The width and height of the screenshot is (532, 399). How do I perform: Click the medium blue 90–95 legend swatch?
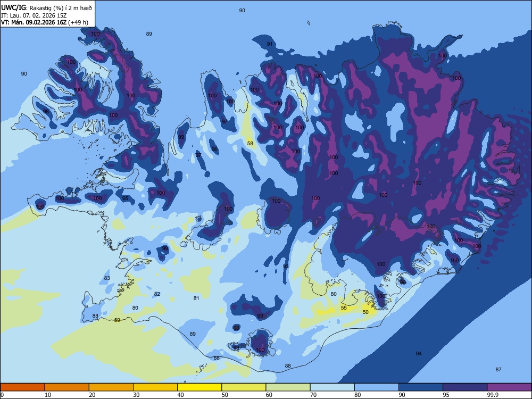(x=421, y=387)
